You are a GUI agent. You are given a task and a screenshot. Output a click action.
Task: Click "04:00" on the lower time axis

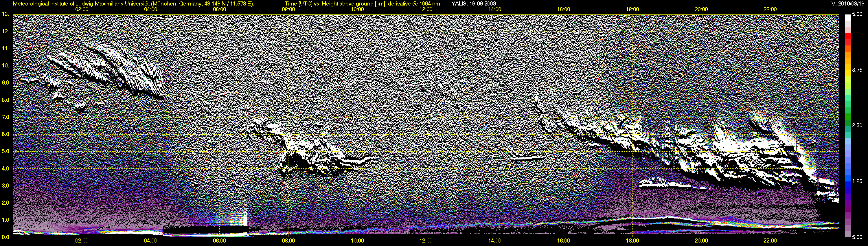click(151, 241)
